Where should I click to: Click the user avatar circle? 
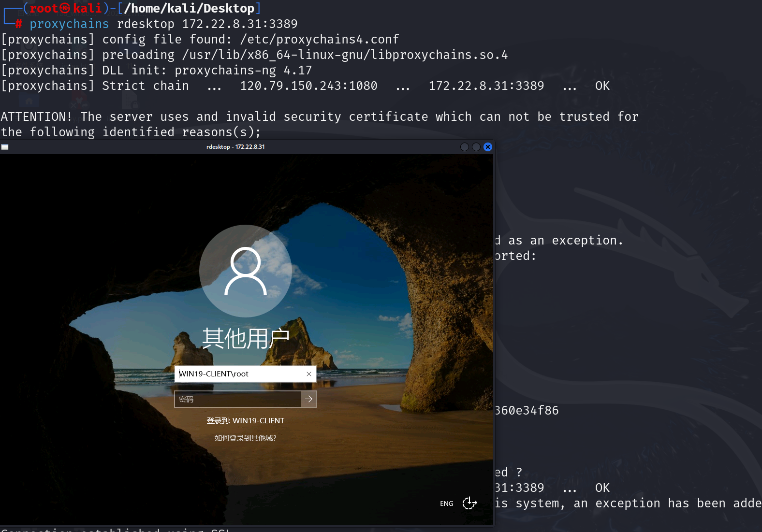(x=246, y=271)
